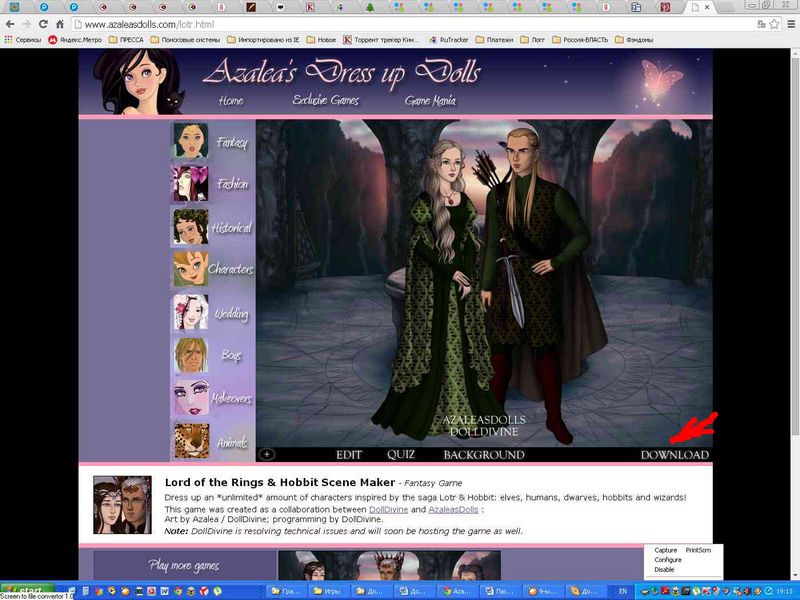Open the Торрент трекер bookmark
800x600 pixels.
point(381,39)
